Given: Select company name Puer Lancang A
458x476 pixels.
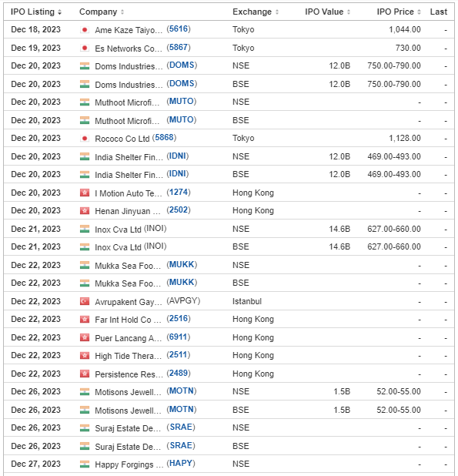Looking at the screenshot, I should (x=129, y=338).
